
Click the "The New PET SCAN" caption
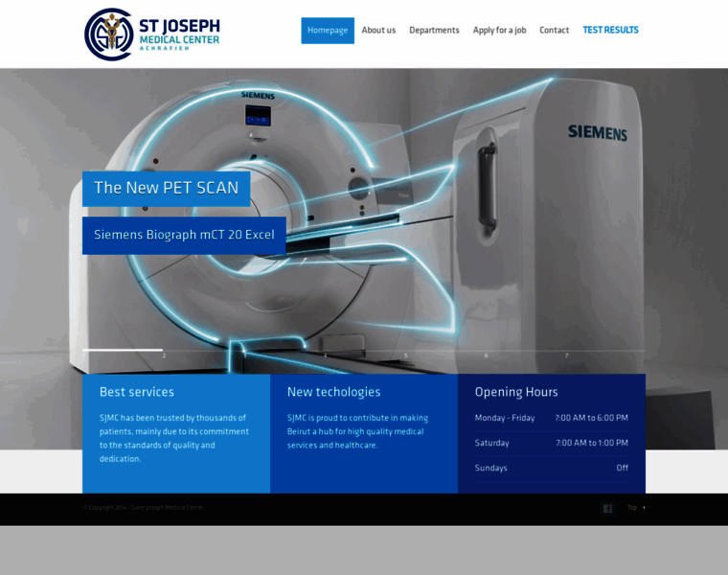pos(167,189)
